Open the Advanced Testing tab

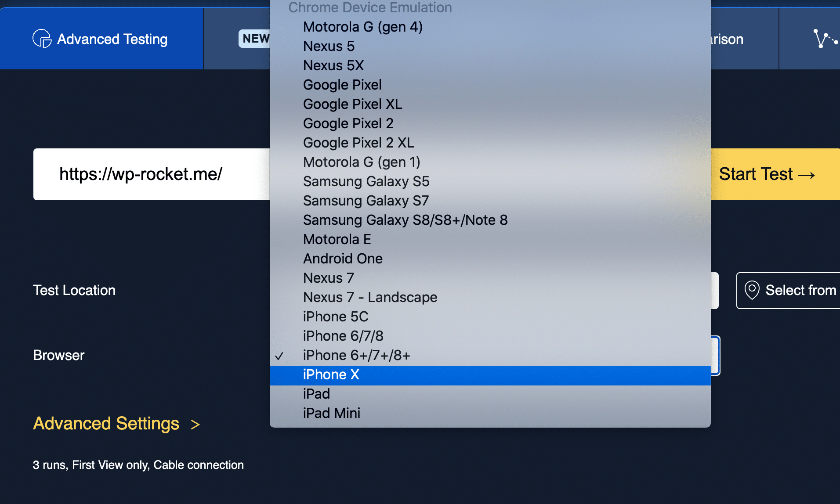click(x=101, y=39)
